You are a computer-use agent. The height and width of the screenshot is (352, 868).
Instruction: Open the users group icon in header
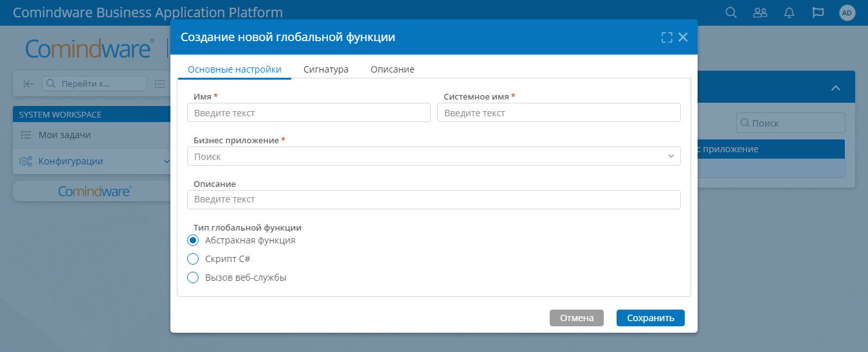tap(760, 13)
